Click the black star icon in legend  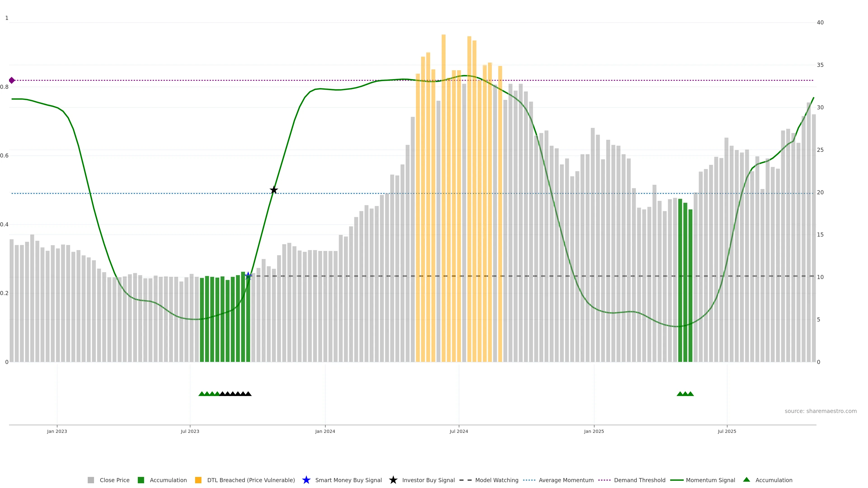click(x=393, y=480)
